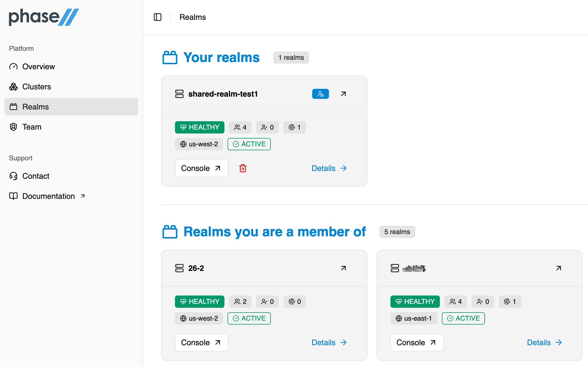Open Console for shared-realm-test1
588x367 pixels.
[x=201, y=168]
